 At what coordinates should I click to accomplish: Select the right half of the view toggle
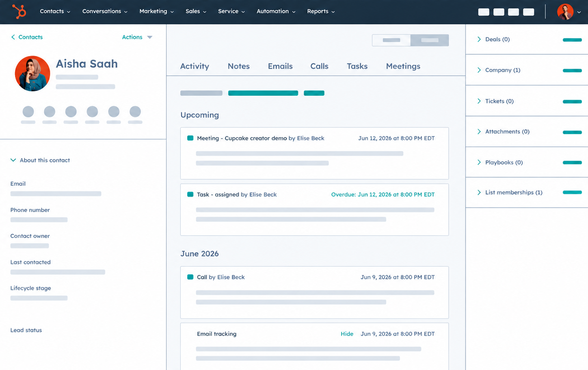click(x=430, y=40)
